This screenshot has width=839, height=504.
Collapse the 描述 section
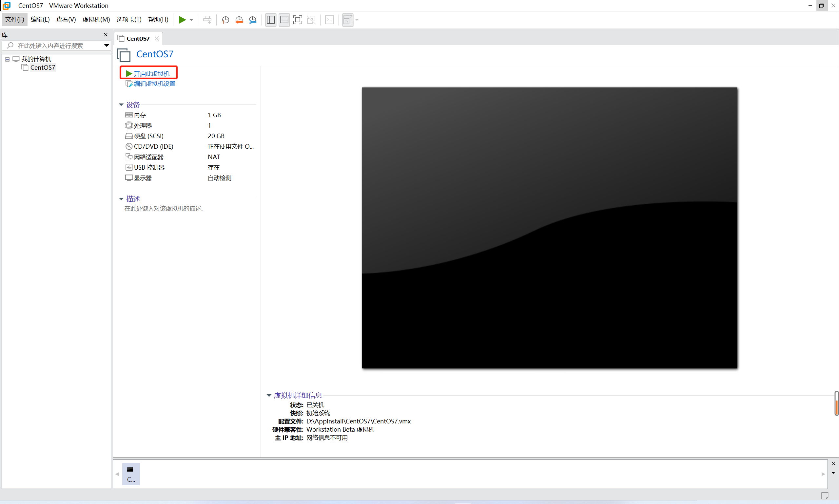(x=121, y=199)
